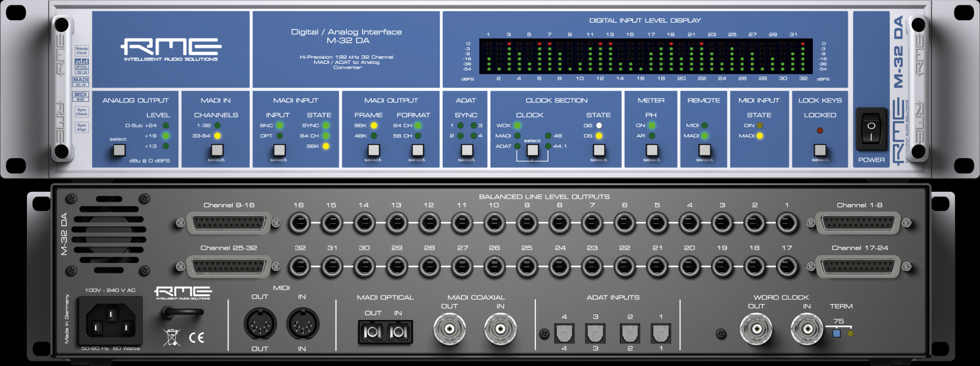Click the digital input level meter display
The width and height of the screenshot is (980, 366).
click(646, 56)
